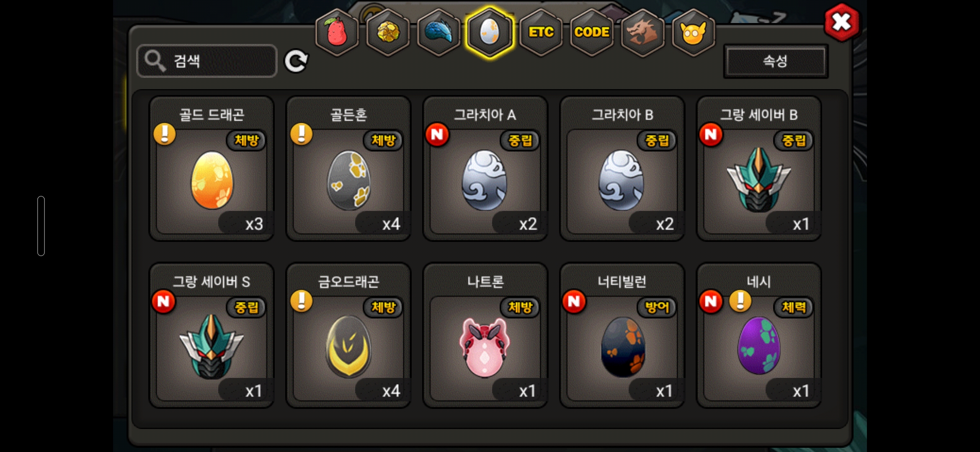Open the brown dragon head tab
This screenshot has height=452, width=980.
pos(643,33)
